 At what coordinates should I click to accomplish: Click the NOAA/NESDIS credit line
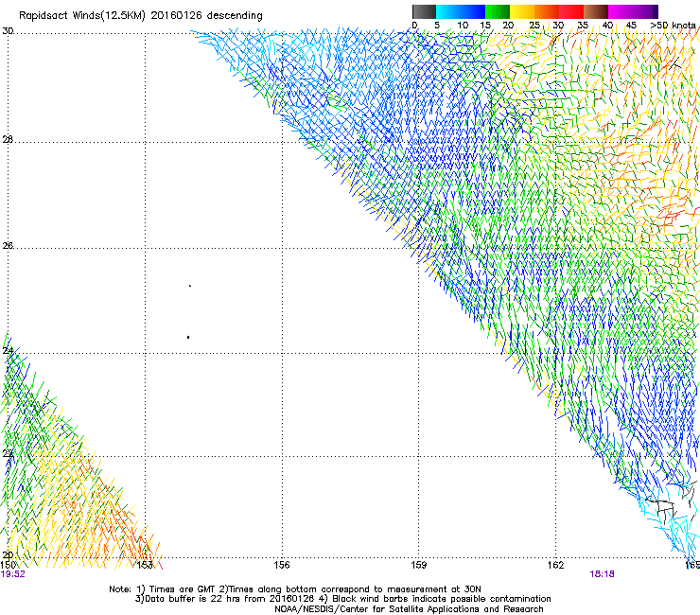tap(409, 609)
